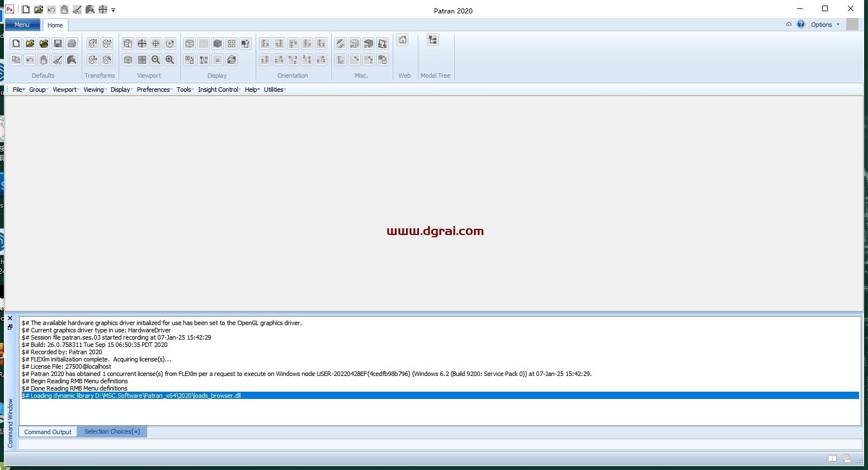868x470 pixels.
Task: Click the small triangle icon in Display group
Action: coord(218,59)
